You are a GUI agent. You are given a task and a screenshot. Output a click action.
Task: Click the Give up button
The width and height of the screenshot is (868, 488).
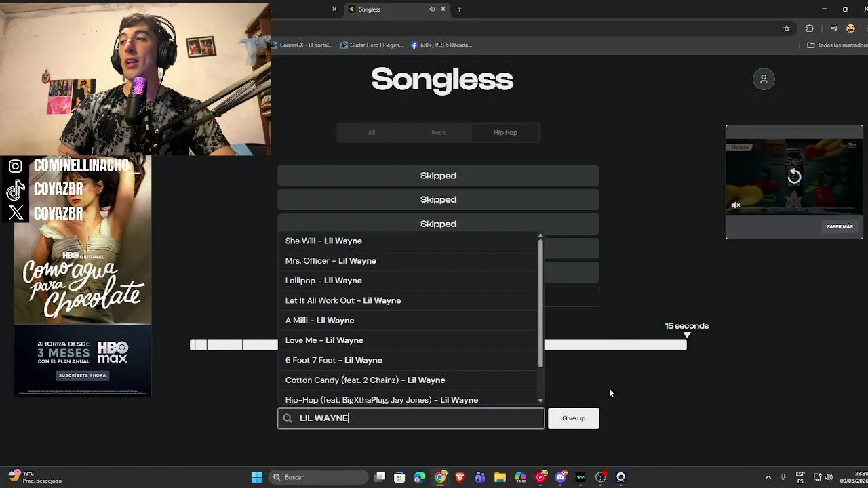574,418
